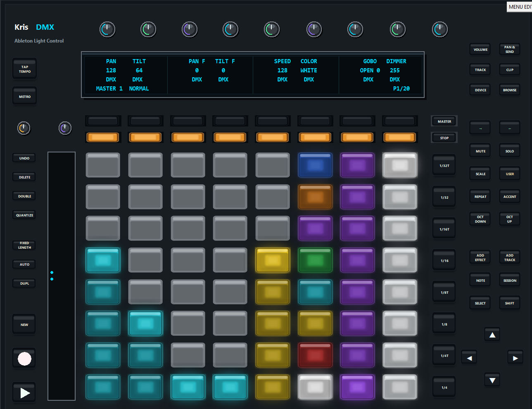Click the purple knob next to orange knob

tap(65, 128)
